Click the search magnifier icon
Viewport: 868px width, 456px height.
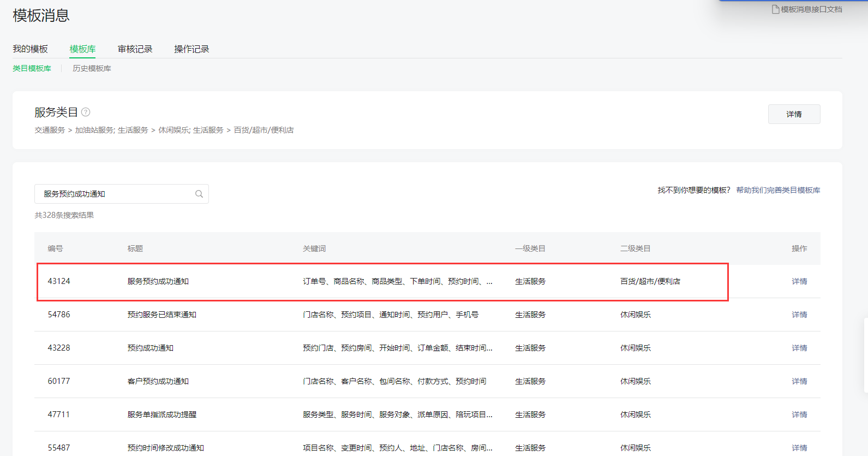point(199,194)
